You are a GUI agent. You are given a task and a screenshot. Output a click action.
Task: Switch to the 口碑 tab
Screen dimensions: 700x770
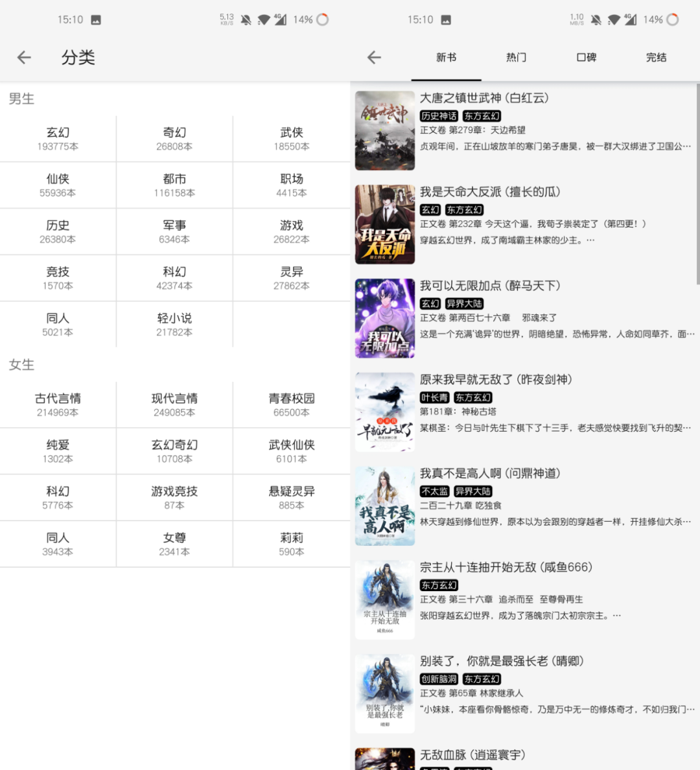tap(586, 58)
